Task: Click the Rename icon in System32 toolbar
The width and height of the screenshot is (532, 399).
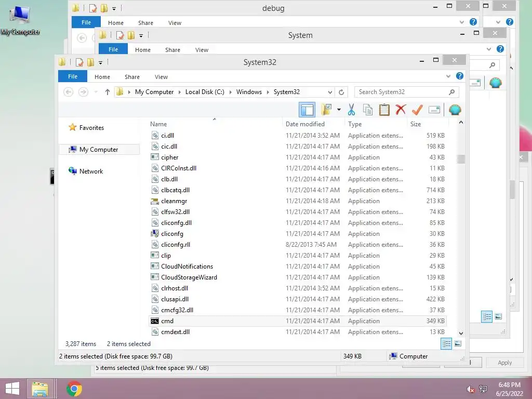Action: (x=434, y=110)
